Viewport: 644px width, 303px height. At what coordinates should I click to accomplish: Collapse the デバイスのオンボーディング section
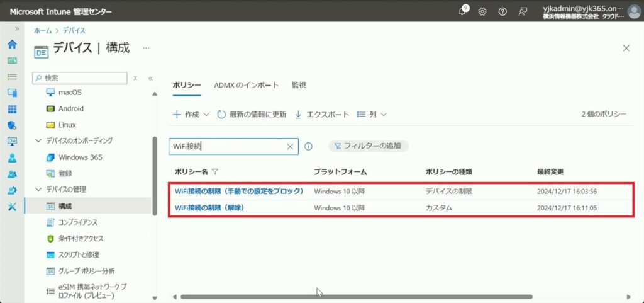[x=38, y=140]
